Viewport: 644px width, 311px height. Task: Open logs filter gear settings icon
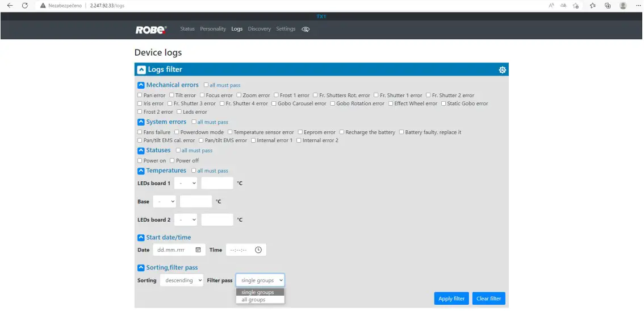point(502,70)
